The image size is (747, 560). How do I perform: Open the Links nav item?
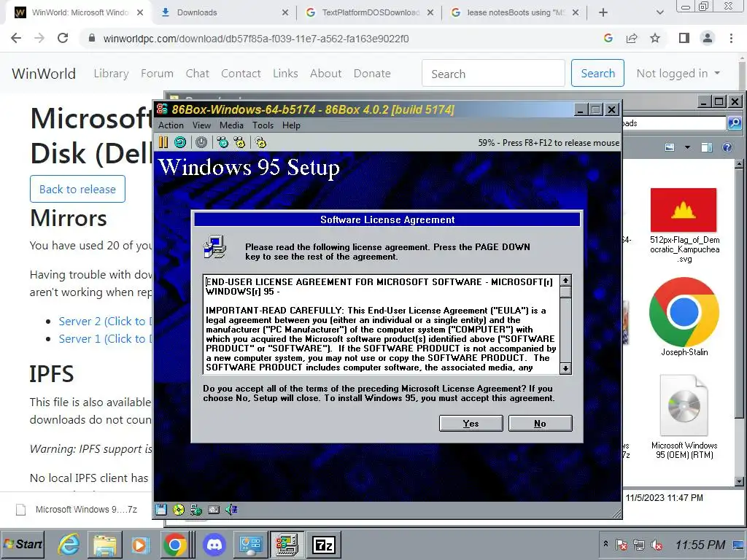click(285, 74)
